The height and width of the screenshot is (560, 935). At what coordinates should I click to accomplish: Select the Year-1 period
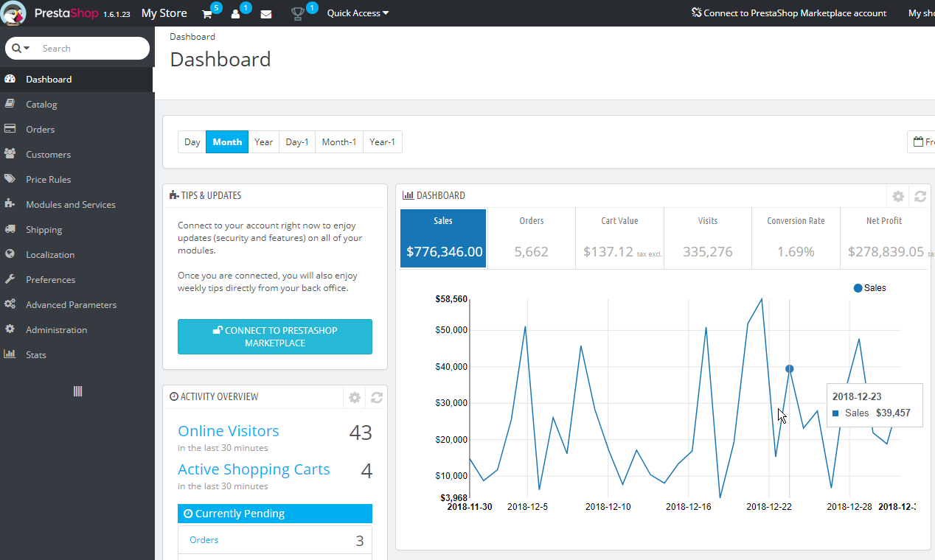coord(383,142)
